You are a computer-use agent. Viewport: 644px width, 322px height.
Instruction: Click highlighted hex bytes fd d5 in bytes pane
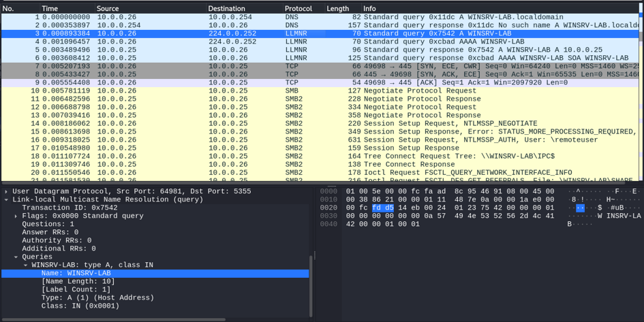click(x=383, y=208)
